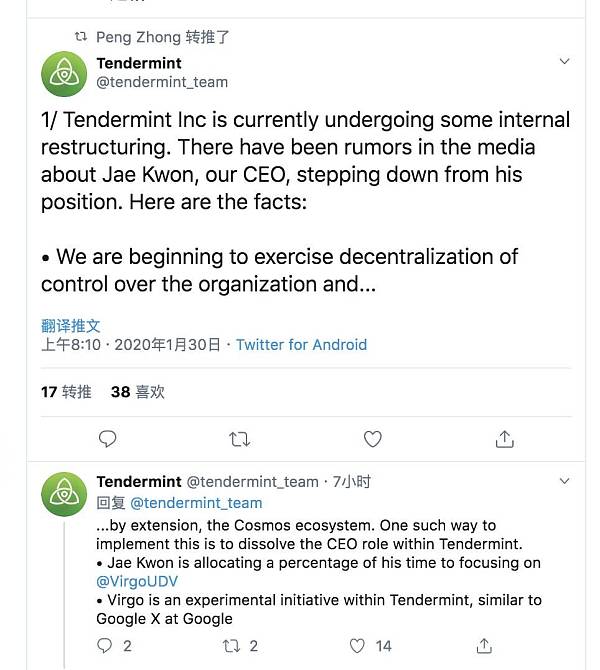Share the second thread tweet

tap(483, 646)
